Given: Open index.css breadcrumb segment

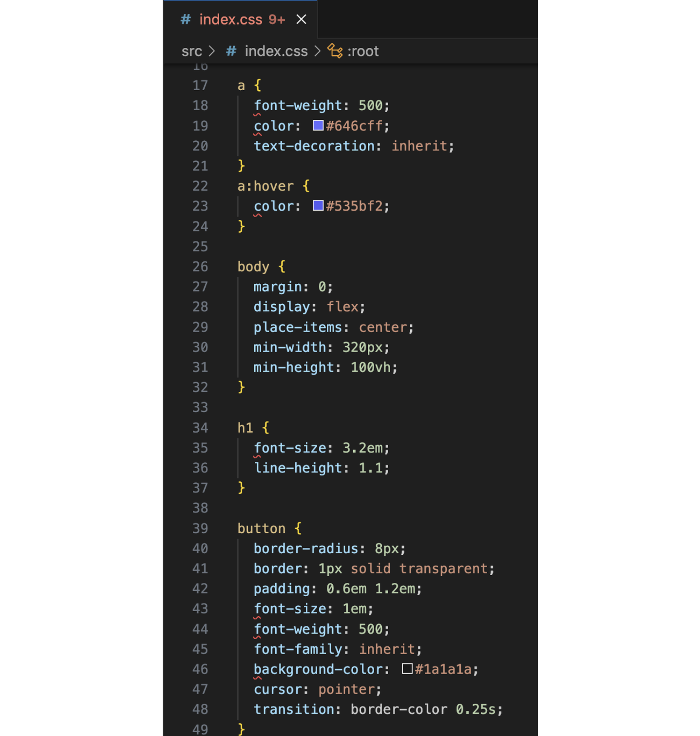Looking at the screenshot, I should coord(276,51).
